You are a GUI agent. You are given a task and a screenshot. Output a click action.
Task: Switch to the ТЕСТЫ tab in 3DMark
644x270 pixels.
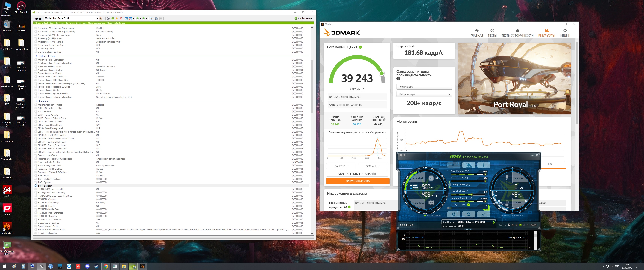pos(492,33)
